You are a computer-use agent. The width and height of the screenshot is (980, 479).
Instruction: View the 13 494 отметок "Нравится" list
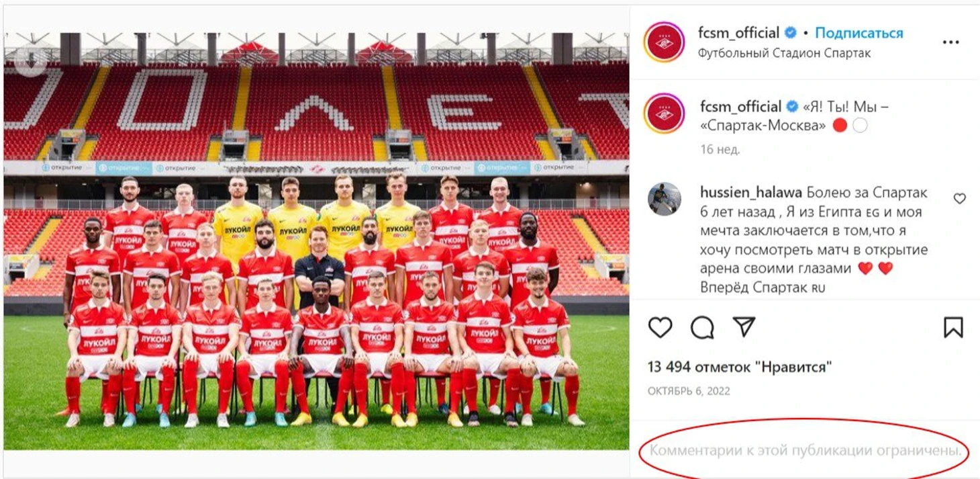[x=740, y=367]
